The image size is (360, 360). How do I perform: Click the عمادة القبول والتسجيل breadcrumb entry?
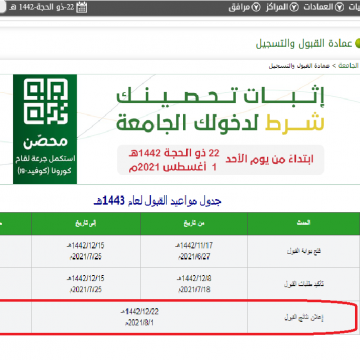pyautogui.click(x=299, y=66)
